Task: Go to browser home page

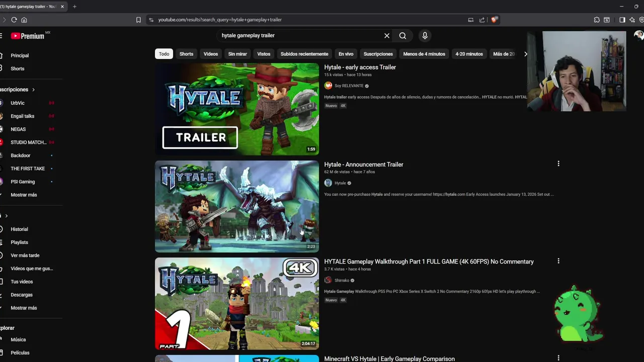Action: 24,20
